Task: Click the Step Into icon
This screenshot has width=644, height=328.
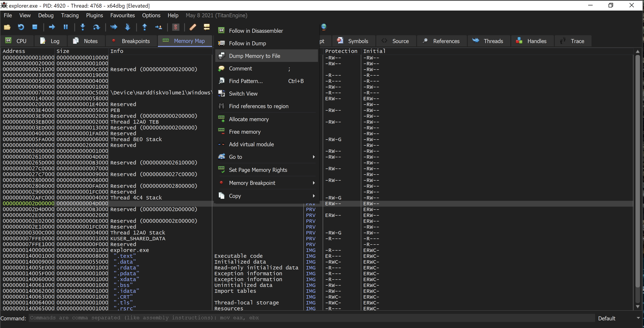Action: 83,27
